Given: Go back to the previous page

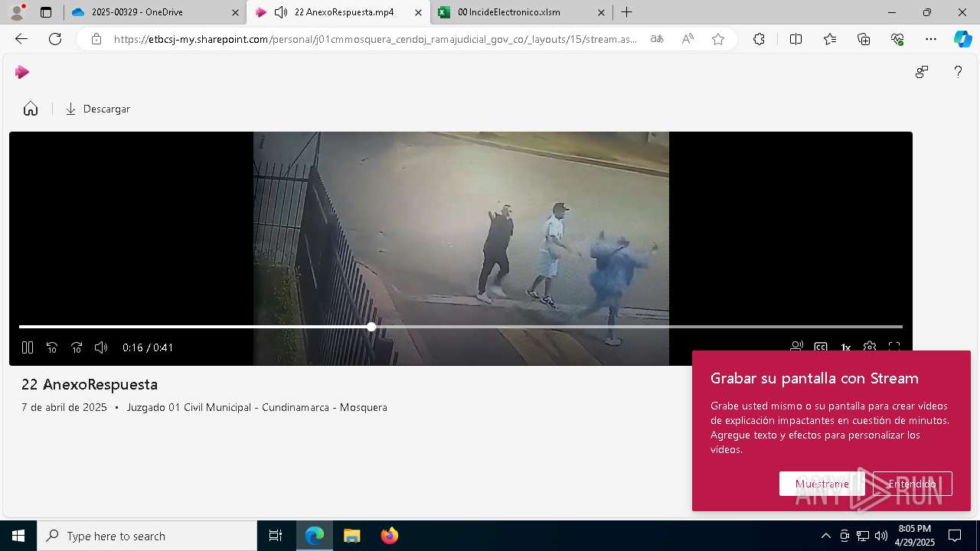Looking at the screenshot, I should (x=21, y=39).
